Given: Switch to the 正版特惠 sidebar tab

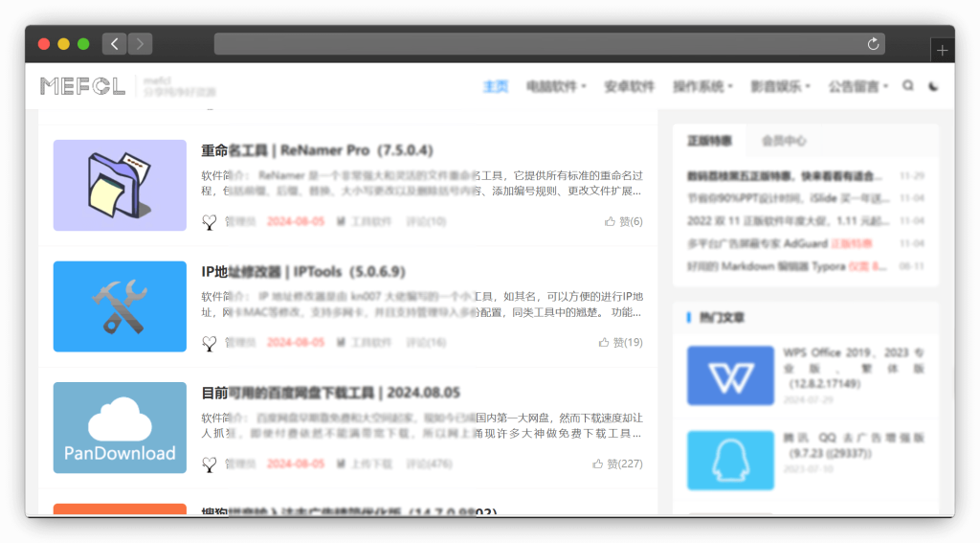Looking at the screenshot, I should 709,141.
